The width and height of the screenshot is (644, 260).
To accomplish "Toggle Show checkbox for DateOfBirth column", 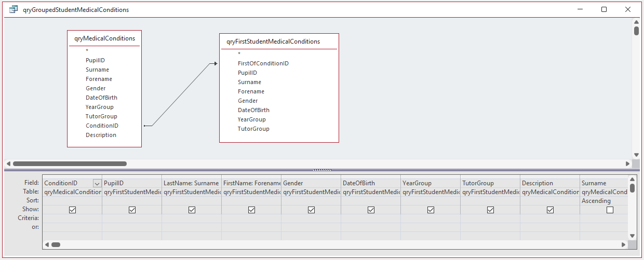I will (x=371, y=210).
